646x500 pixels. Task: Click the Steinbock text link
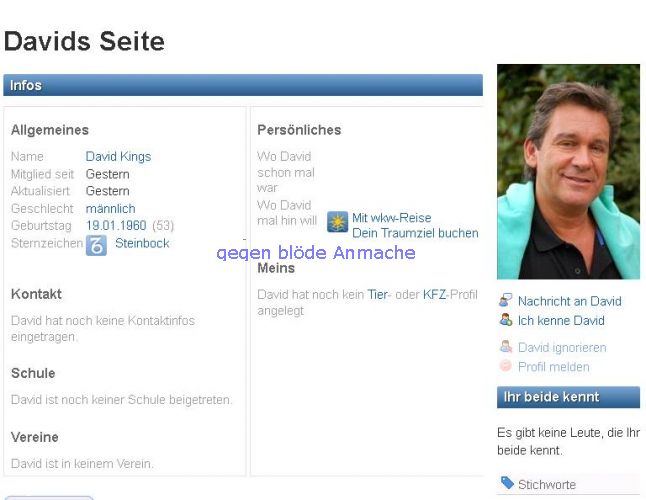[x=142, y=243]
